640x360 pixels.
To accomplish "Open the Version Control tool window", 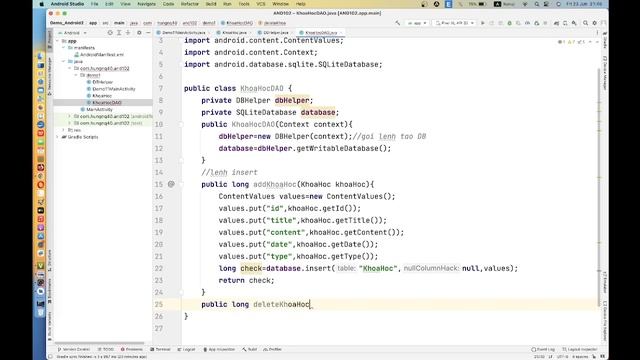I will tap(74, 349).
